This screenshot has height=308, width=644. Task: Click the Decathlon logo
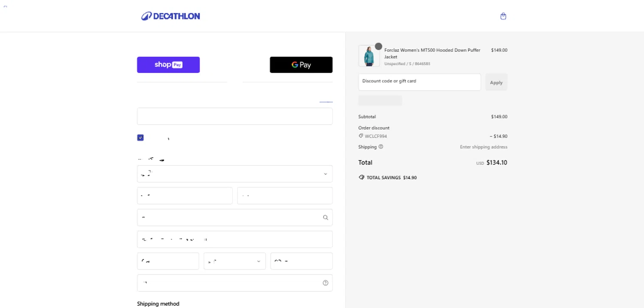coord(170,16)
